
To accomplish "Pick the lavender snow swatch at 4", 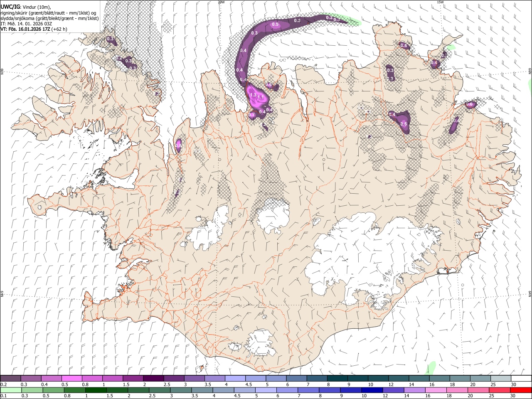I will point(235,379).
